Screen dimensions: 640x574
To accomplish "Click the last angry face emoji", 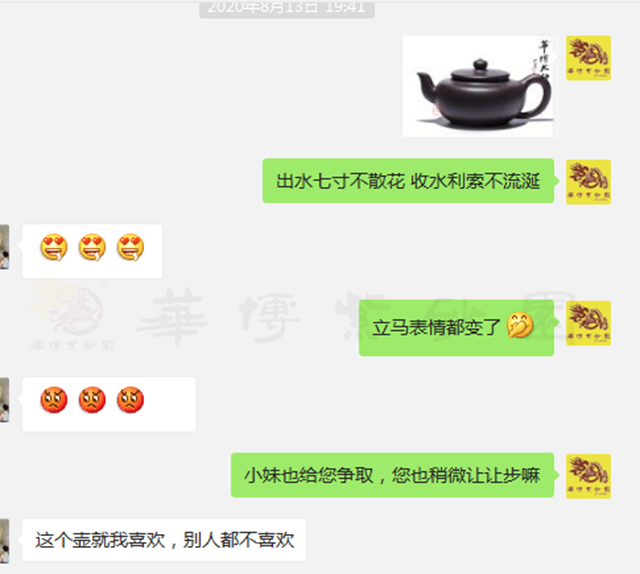I will pyautogui.click(x=130, y=400).
